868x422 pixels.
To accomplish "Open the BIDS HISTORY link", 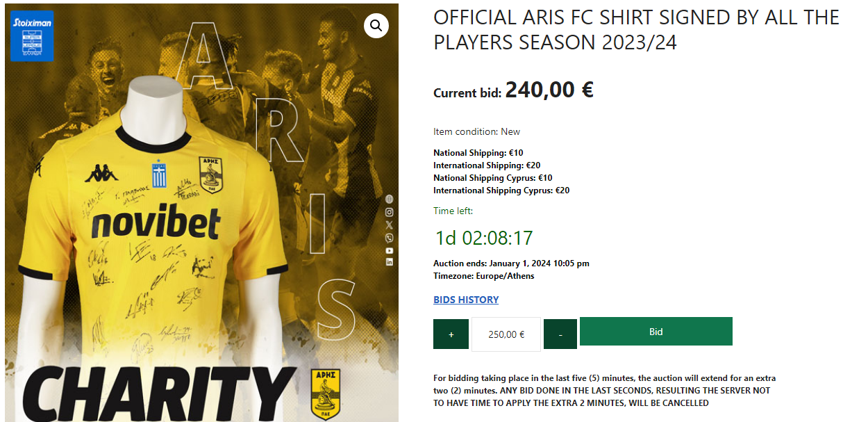I will (466, 300).
